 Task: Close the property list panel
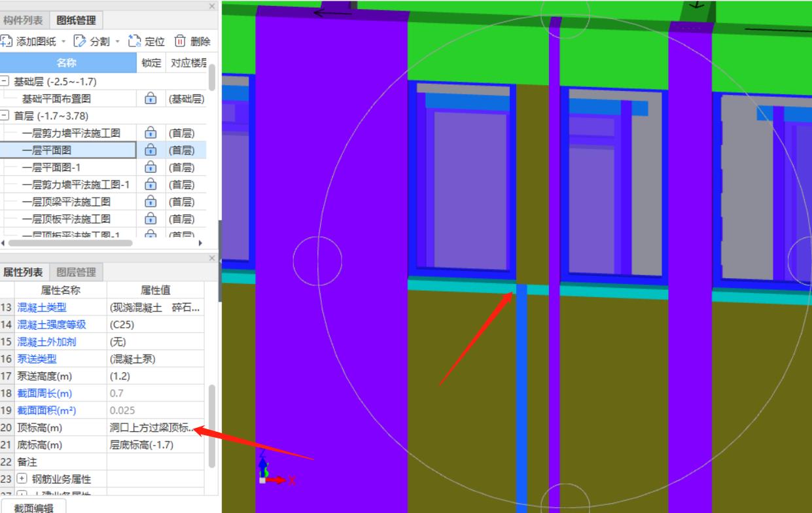(x=212, y=258)
